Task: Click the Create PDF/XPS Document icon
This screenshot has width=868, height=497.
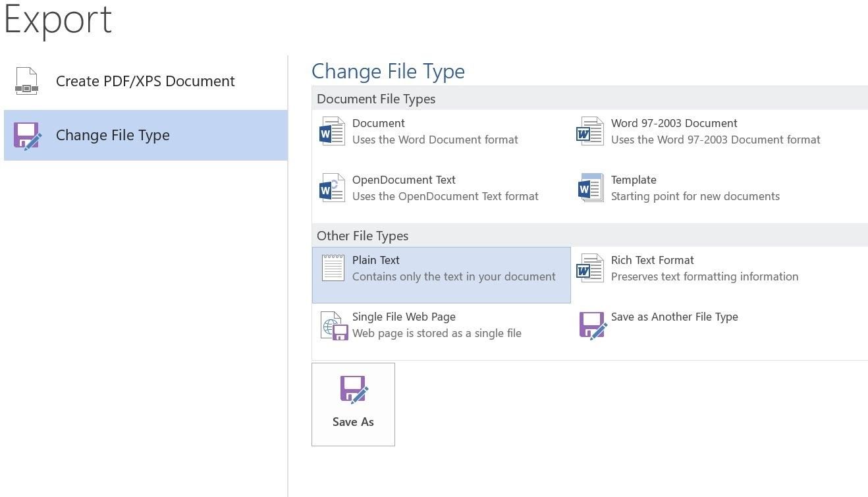Action: (x=26, y=81)
